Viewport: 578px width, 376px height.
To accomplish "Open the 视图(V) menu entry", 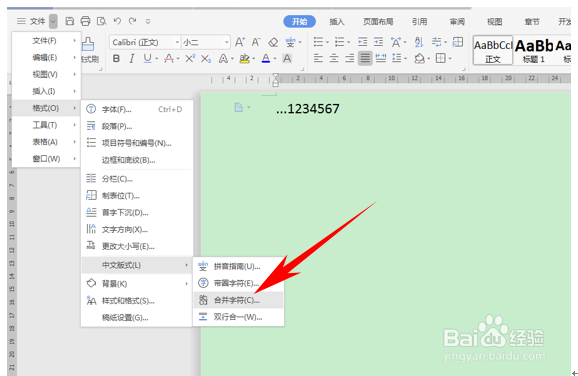I will [46, 74].
